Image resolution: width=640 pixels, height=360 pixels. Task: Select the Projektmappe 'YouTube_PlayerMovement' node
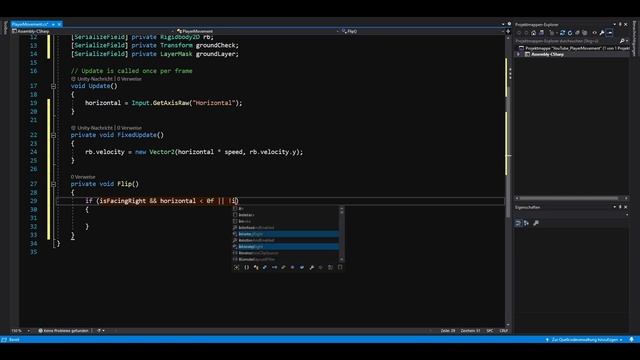coord(574,48)
